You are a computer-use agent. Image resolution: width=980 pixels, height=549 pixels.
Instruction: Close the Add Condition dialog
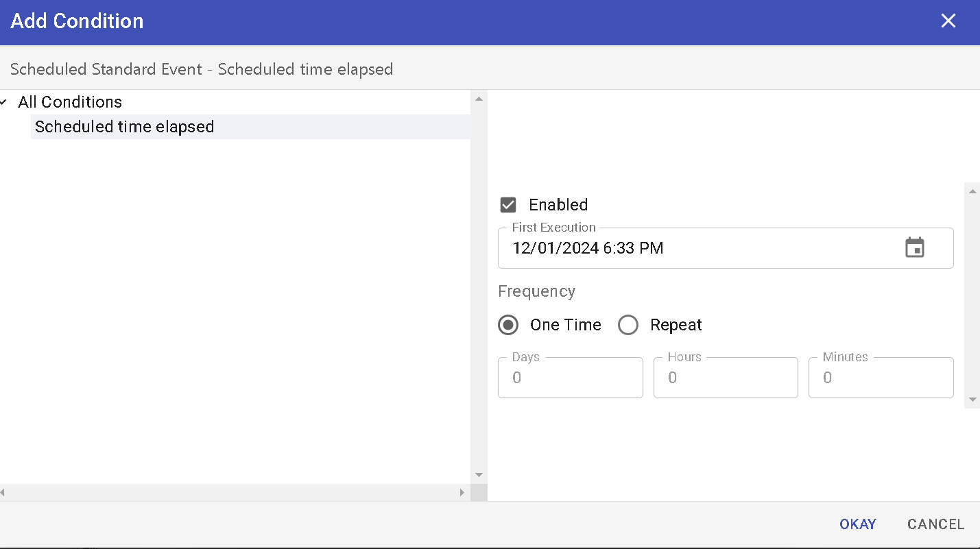tap(948, 21)
